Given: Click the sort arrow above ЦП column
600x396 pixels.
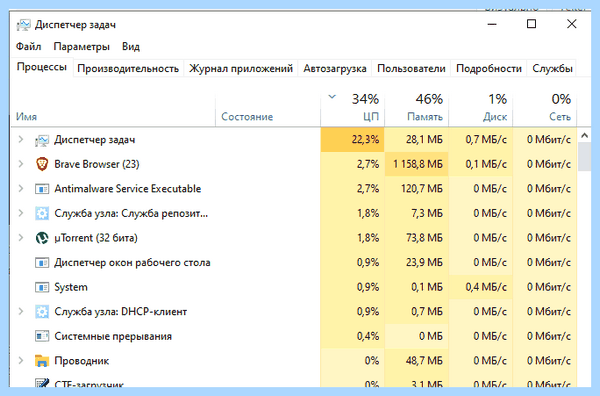Looking at the screenshot, I should [332, 97].
